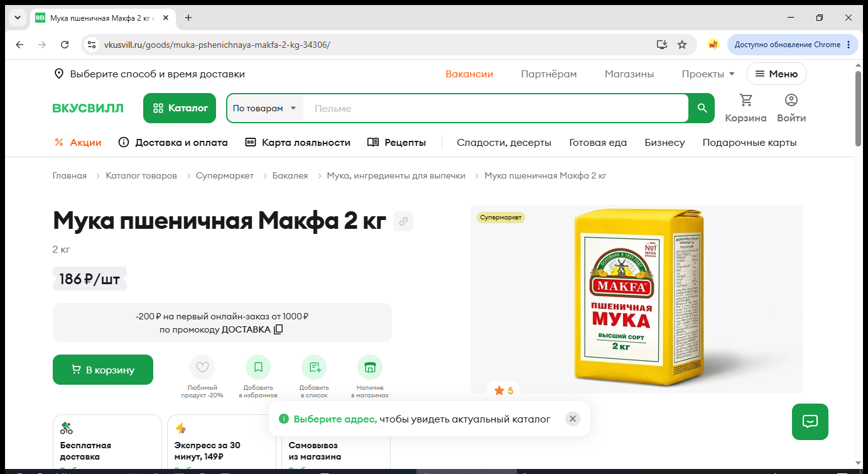Open the tab search dropdown arrow
Screen dimensions: 868x474
(18, 18)
